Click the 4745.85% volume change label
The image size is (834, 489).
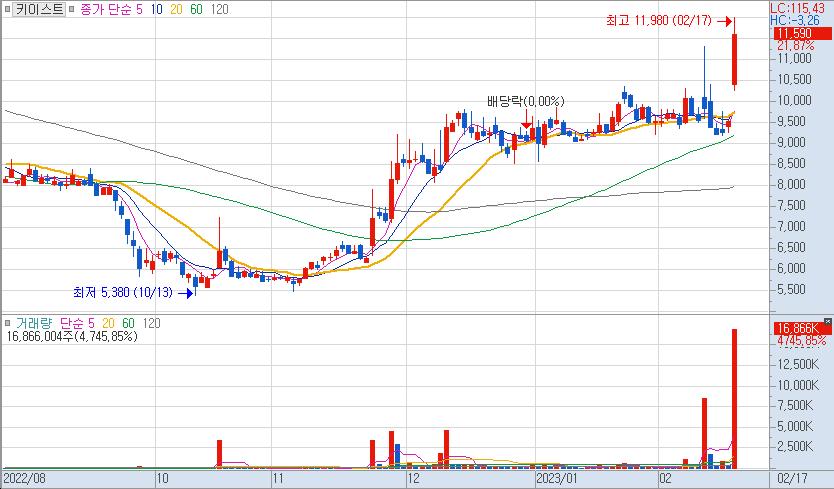802,341
